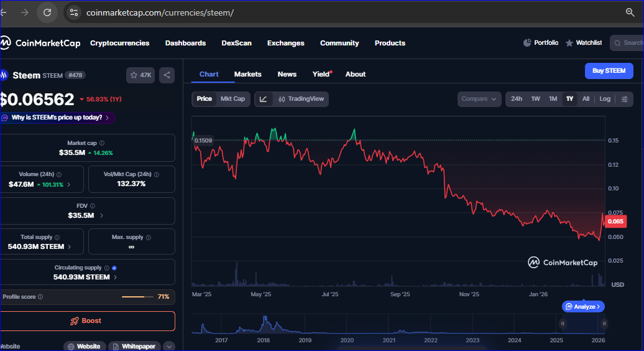Select the Price toggle
644x351 pixels.
[x=204, y=99]
